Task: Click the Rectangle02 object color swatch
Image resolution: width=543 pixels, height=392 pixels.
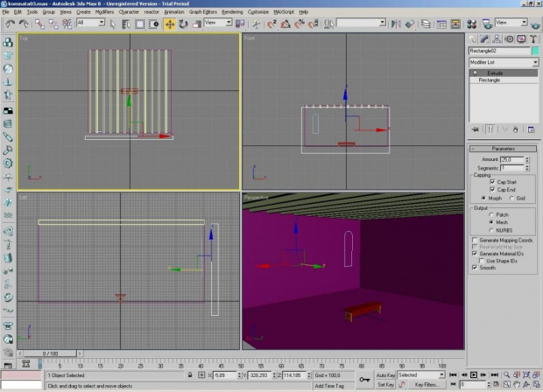Action: pos(535,51)
